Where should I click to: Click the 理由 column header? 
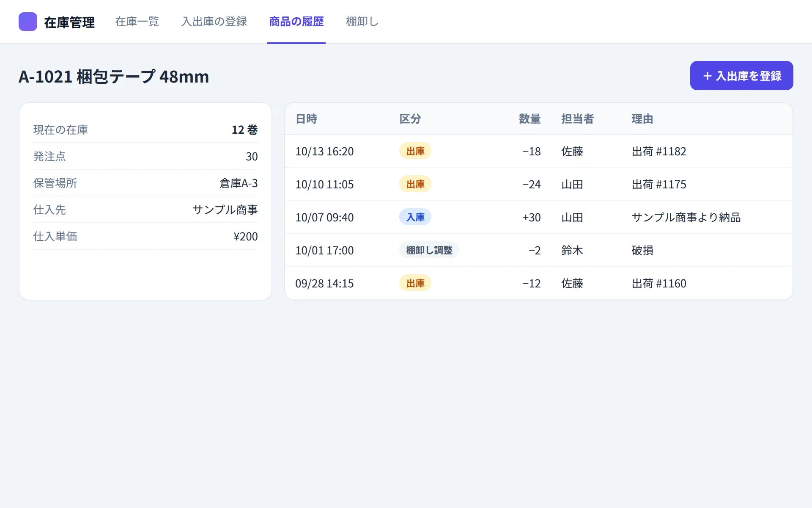coord(642,119)
